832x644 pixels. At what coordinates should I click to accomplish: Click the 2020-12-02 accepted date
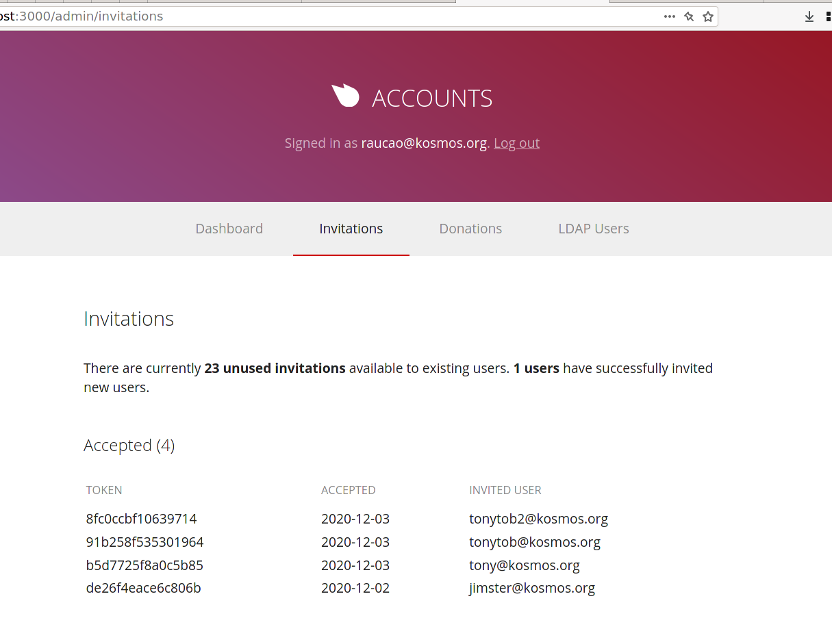tap(355, 588)
